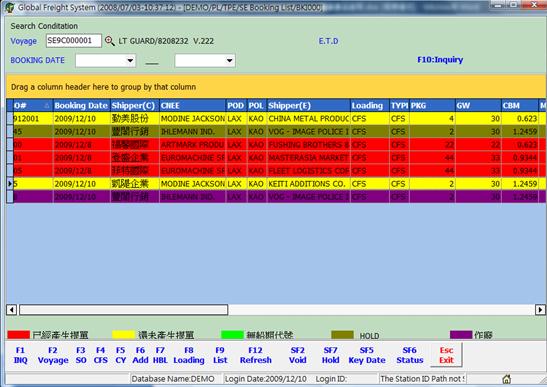Select row selector of booking 912001
The image size is (547, 387).
coord(10,119)
